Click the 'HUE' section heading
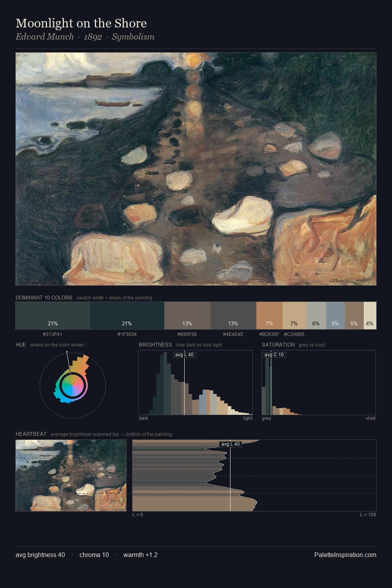Viewport: 392px width, 588px height. [x=21, y=345]
